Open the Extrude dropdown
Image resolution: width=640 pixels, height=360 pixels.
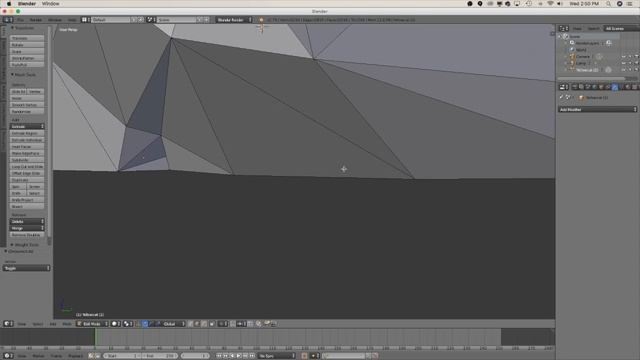point(27,127)
